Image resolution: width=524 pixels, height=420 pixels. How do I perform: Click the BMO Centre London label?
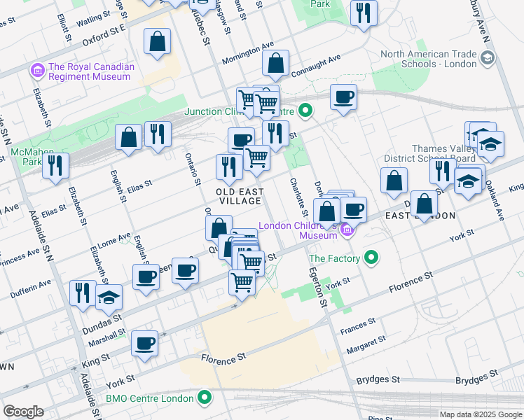(x=150, y=398)
